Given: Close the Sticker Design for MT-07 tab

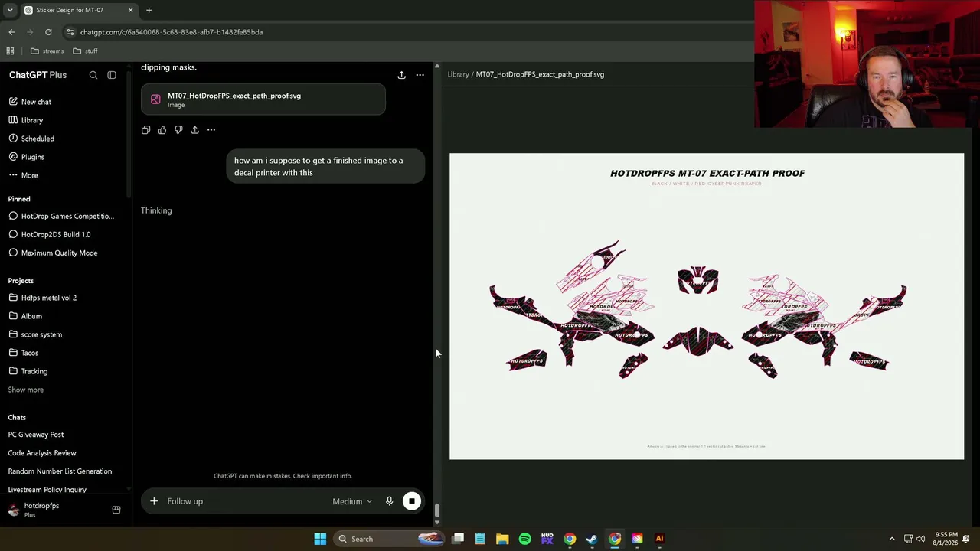Looking at the screenshot, I should point(130,10).
